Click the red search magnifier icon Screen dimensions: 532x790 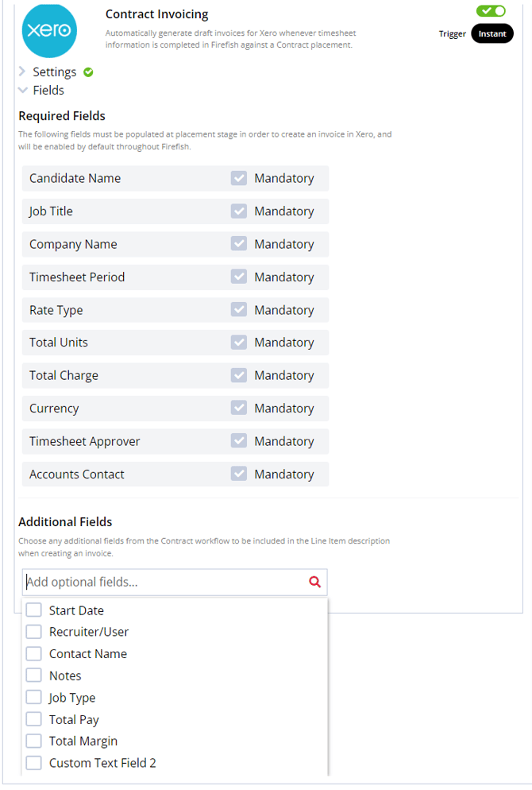(314, 583)
